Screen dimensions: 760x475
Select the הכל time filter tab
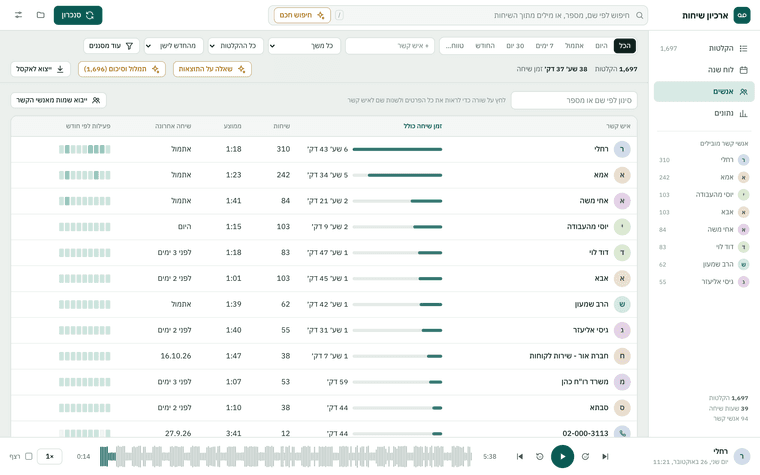(625, 46)
